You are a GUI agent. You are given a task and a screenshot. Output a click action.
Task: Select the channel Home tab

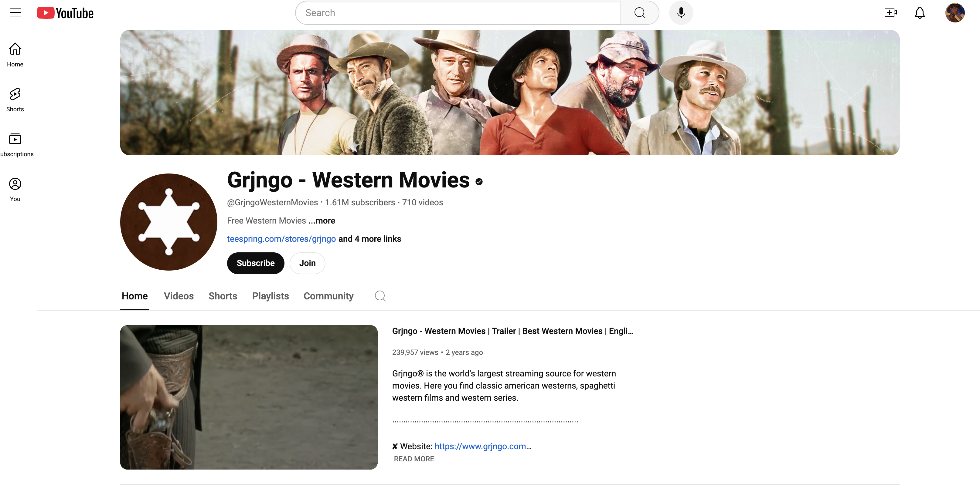(x=135, y=296)
